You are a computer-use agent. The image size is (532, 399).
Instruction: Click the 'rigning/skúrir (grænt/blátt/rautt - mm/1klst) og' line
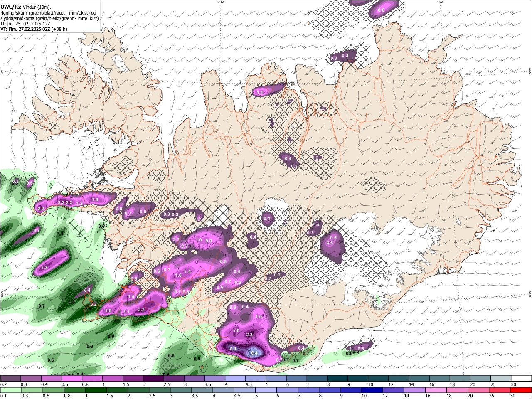point(48,12)
